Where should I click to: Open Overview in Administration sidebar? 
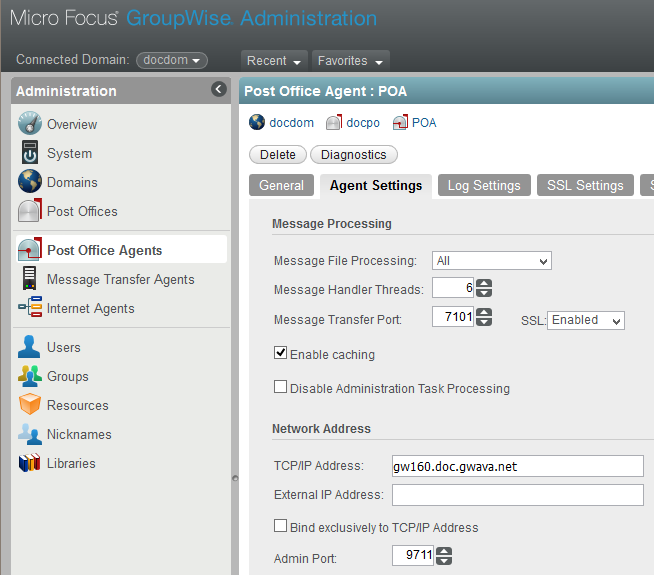click(72, 124)
